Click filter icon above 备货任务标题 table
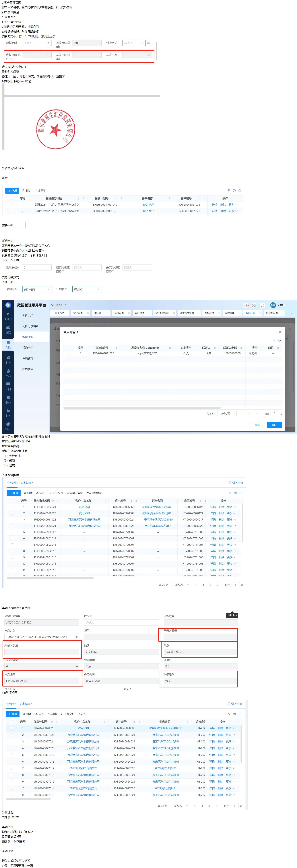This screenshot has width=297, height=868. click(x=229, y=191)
